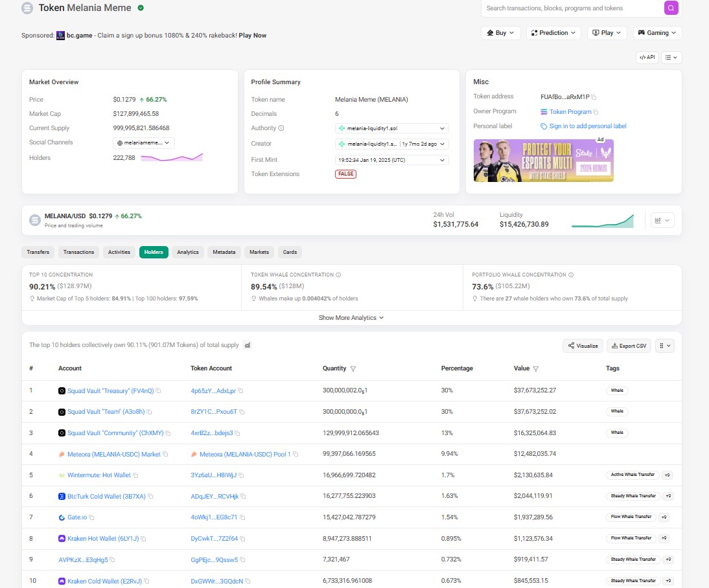Switch to the Metadata tab
This screenshot has width=709, height=588.
pos(224,252)
